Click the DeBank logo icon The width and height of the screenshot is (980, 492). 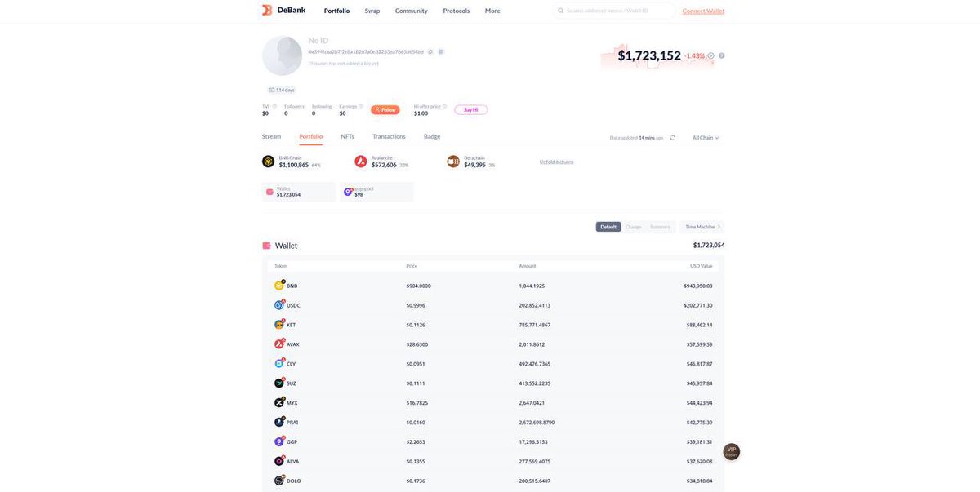coord(267,11)
